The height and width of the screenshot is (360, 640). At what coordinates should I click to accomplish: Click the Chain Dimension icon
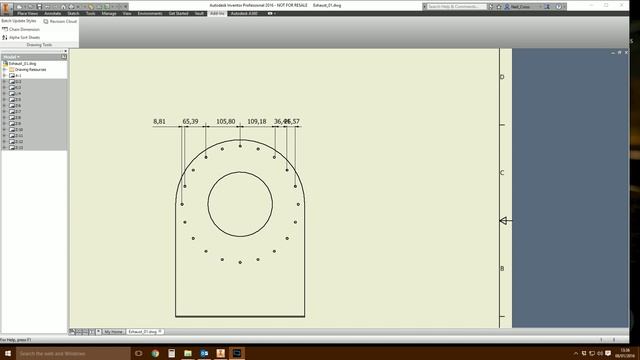tap(5, 29)
